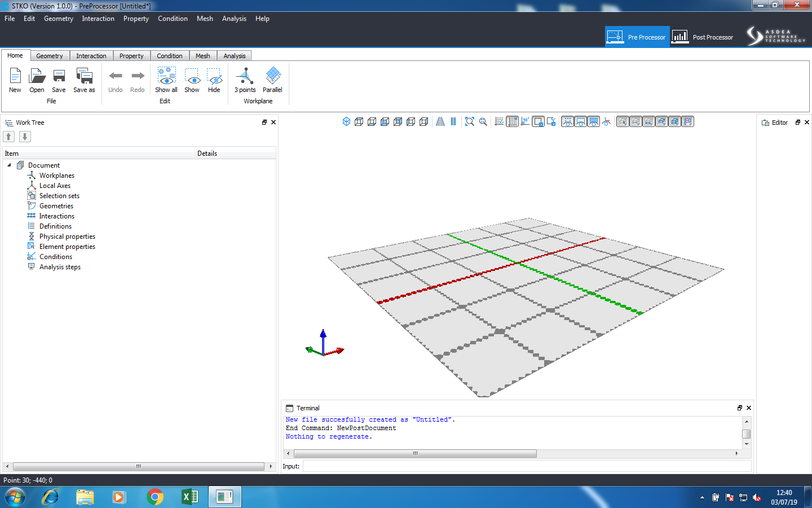Toggle the pressed square snap button right of the angle icon
Viewport: 812px width, 508px height.
(539, 121)
